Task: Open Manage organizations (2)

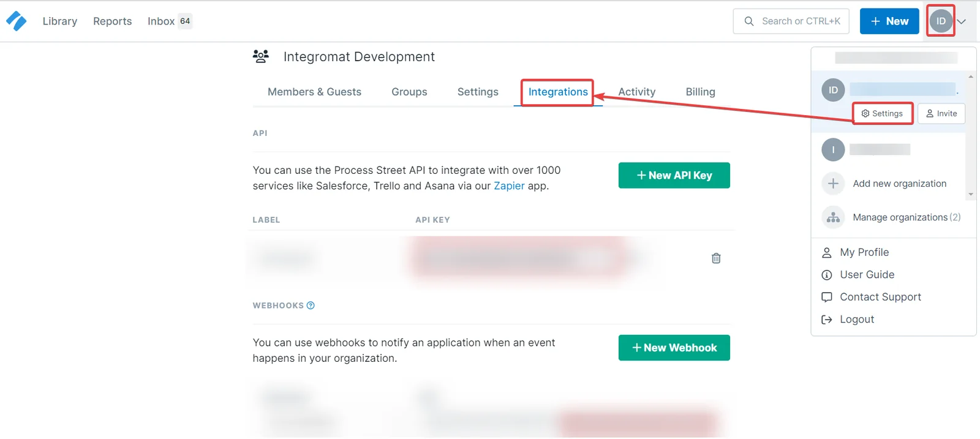Action: 907,217
